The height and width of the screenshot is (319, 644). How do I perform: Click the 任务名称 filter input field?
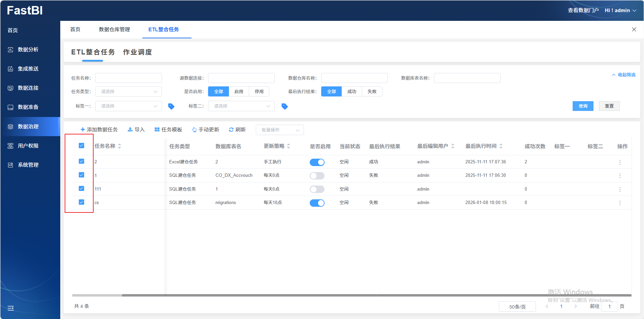pos(128,78)
